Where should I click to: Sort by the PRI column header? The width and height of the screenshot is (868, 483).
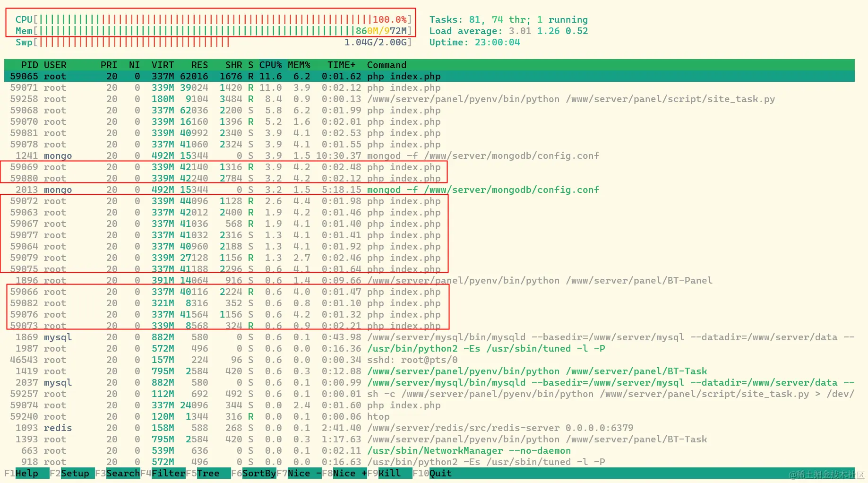[x=109, y=65]
